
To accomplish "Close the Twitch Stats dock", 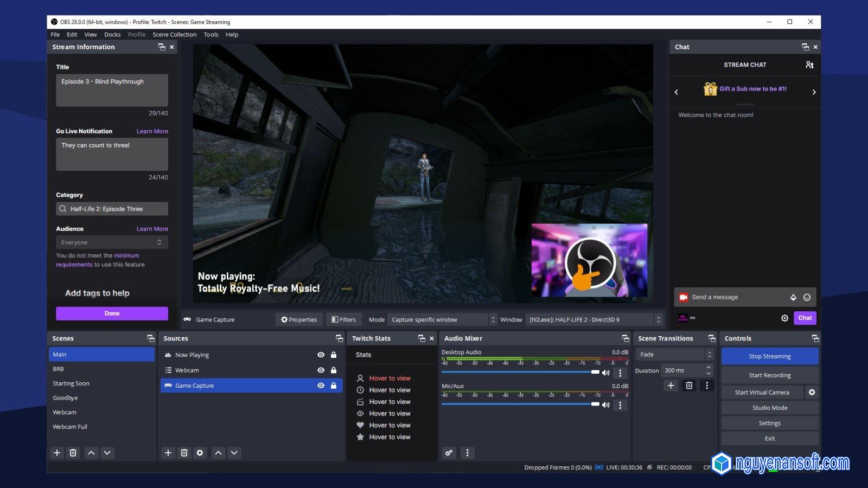I will pos(432,338).
